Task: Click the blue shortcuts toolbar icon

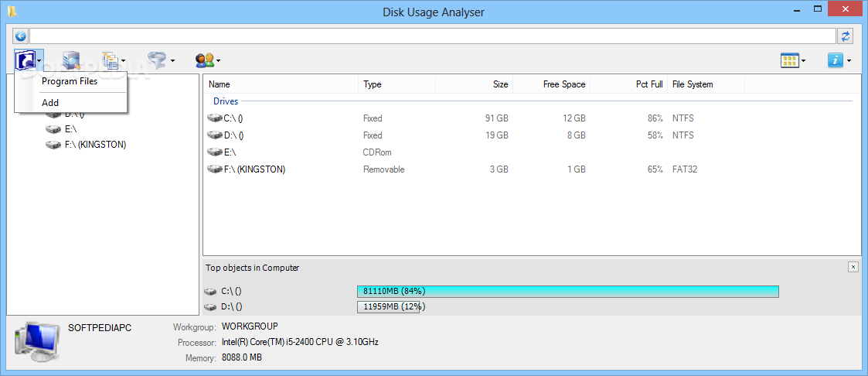Action: (x=26, y=60)
